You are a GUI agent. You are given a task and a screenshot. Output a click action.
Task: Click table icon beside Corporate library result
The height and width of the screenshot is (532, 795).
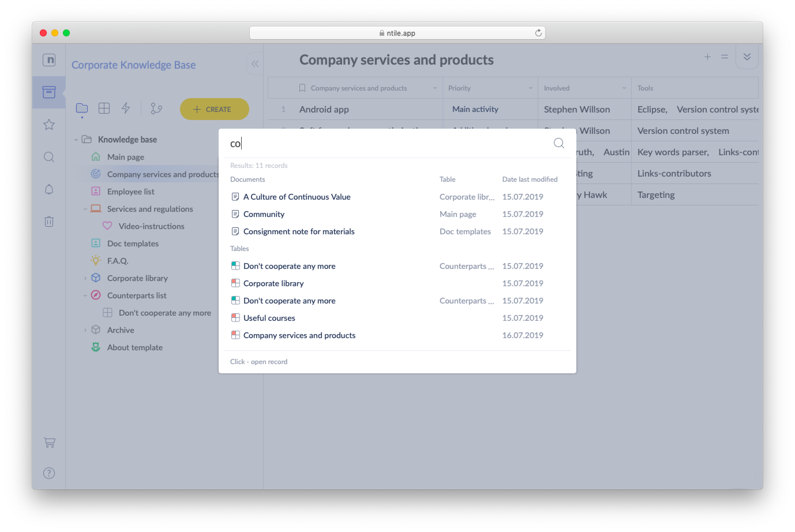(x=235, y=283)
